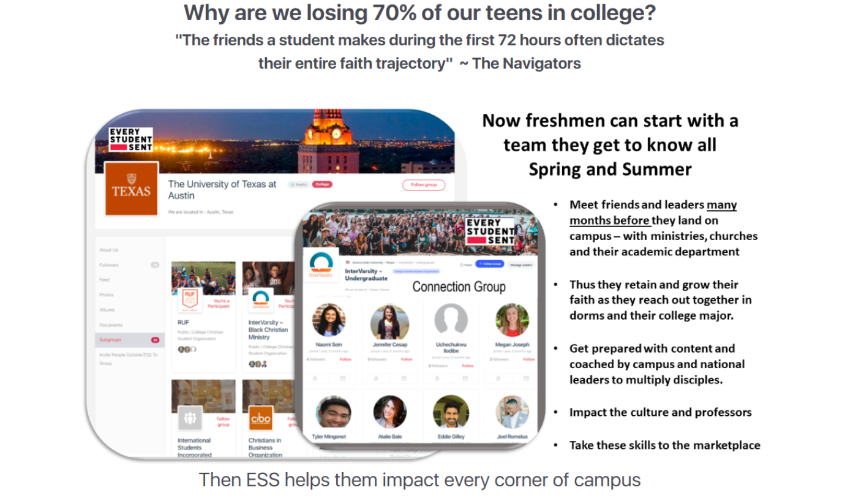Click the Message Leaders button
Viewport: 864px width, 504px height.
(520, 264)
